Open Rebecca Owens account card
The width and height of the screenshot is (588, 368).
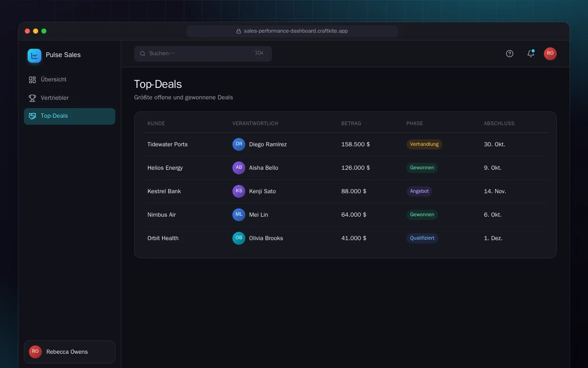click(x=69, y=352)
